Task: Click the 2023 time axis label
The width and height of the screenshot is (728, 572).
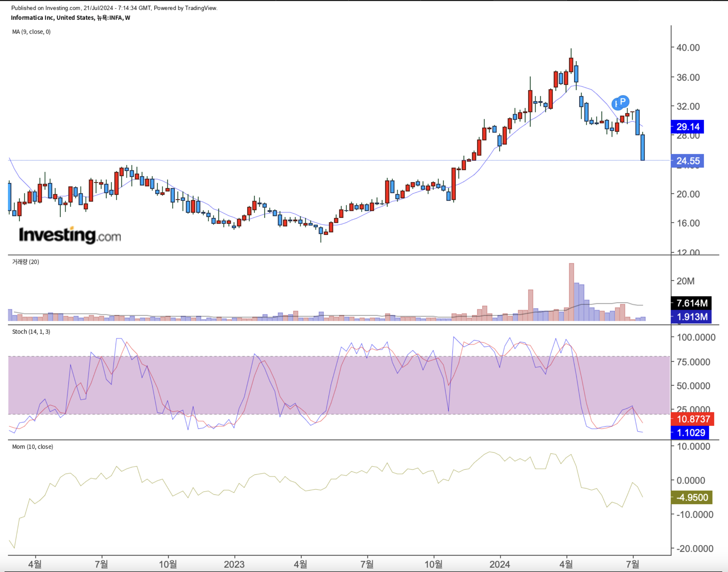Action: [x=234, y=565]
